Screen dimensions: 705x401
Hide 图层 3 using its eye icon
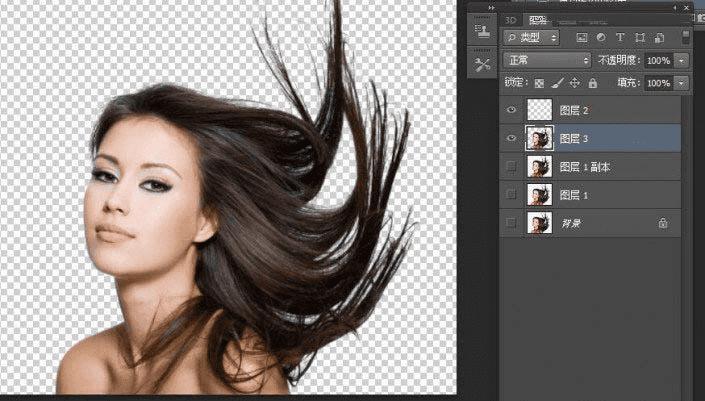(x=511, y=138)
